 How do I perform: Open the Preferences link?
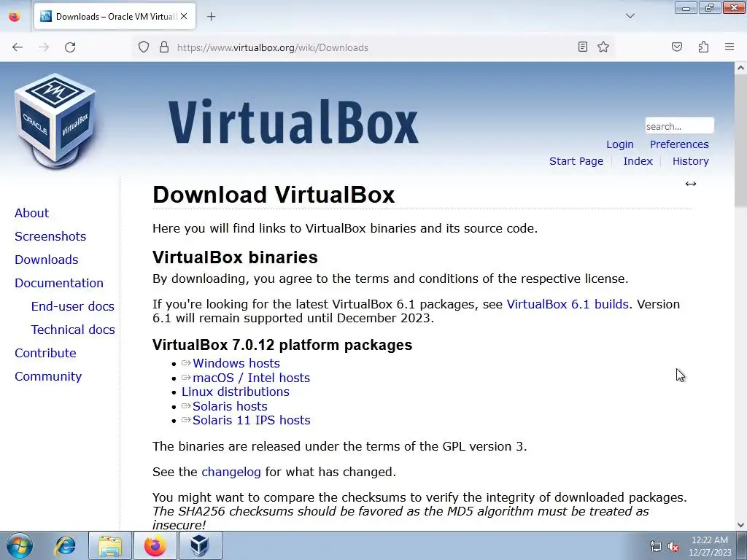click(679, 144)
